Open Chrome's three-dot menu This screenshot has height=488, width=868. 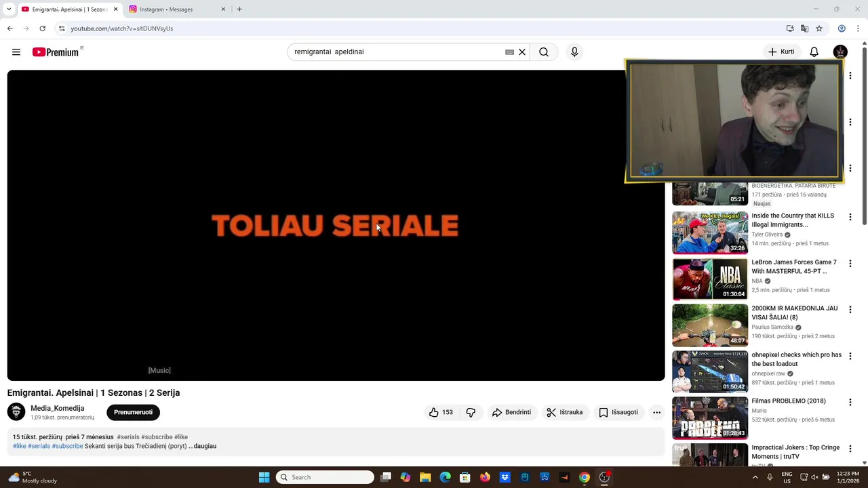coord(858,28)
